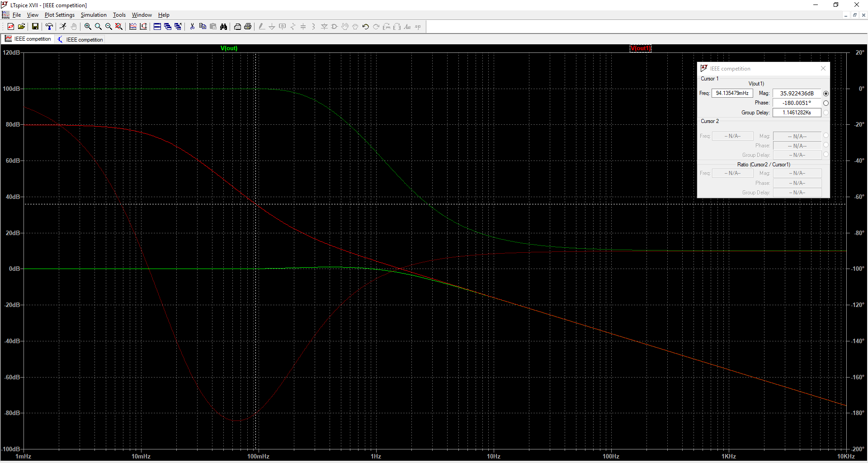The width and height of the screenshot is (868, 463).
Task: Click the Diode component icon
Action: [x=324, y=27]
